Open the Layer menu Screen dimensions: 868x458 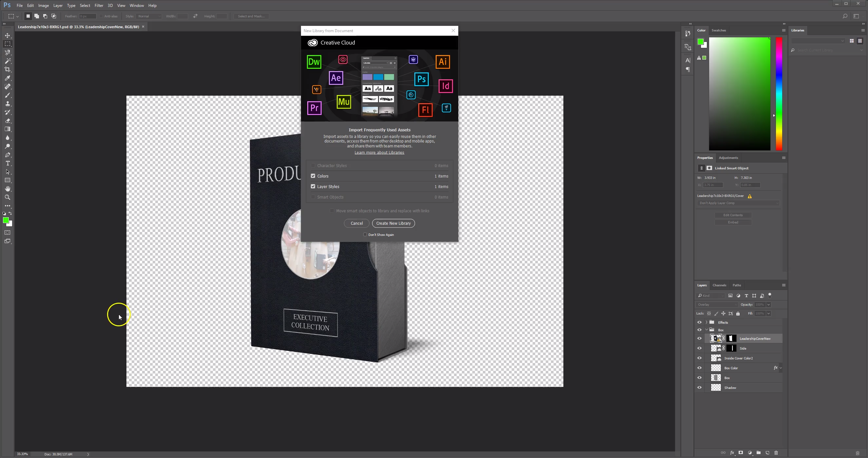(x=58, y=5)
